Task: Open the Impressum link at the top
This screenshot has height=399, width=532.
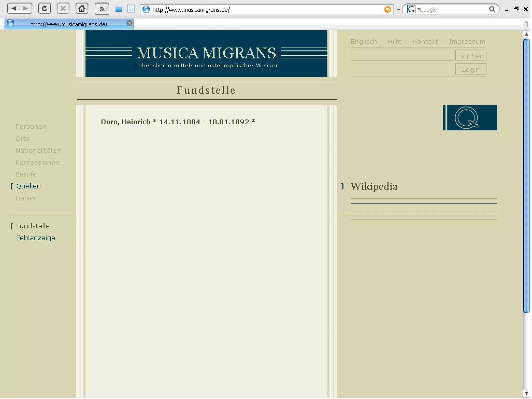Action: click(x=467, y=42)
